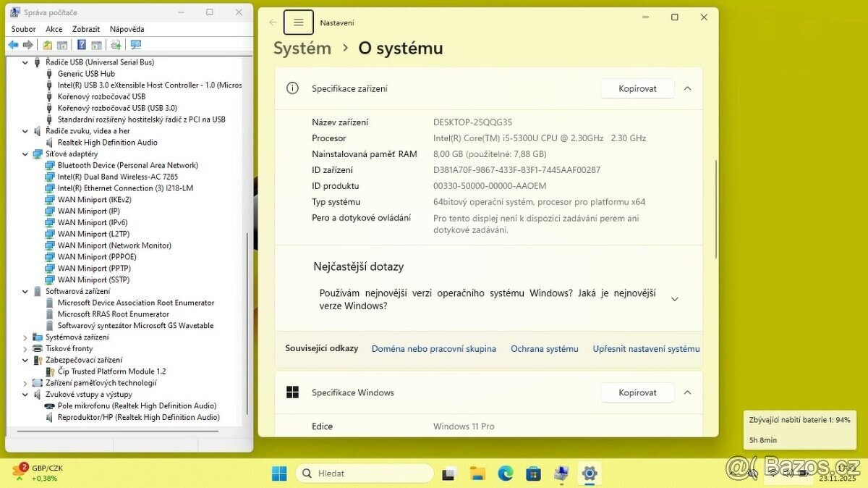
Task: Click the battery icon in the system tray
Action: (803, 473)
